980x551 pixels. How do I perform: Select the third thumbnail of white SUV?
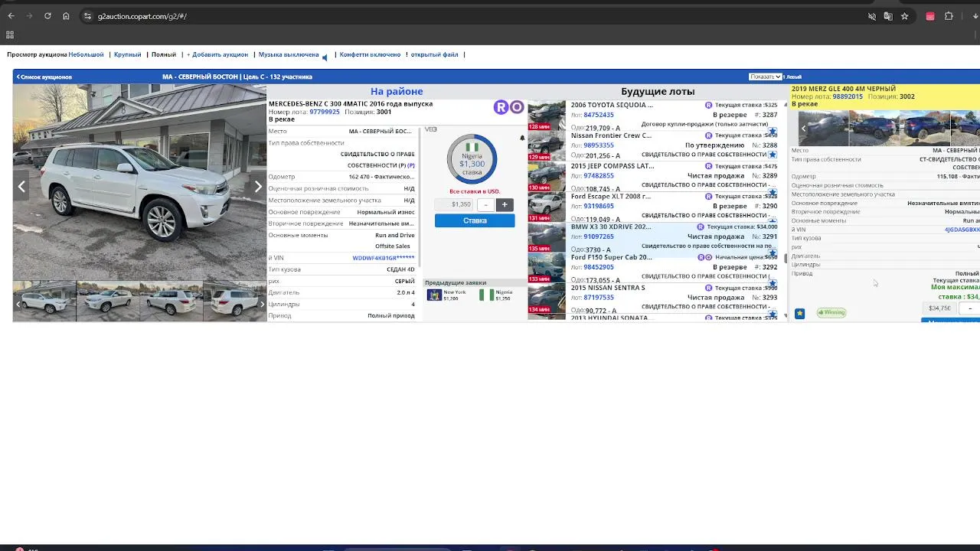tap(171, 302)
